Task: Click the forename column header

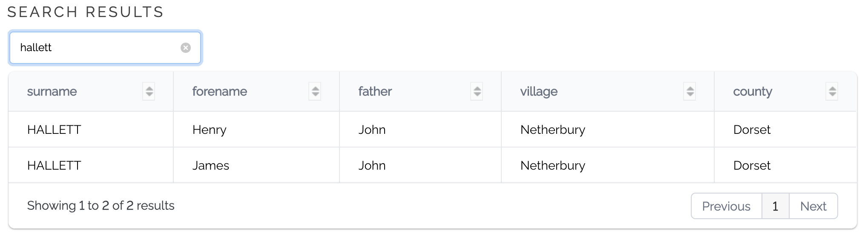Action: [x=256, y=91]
